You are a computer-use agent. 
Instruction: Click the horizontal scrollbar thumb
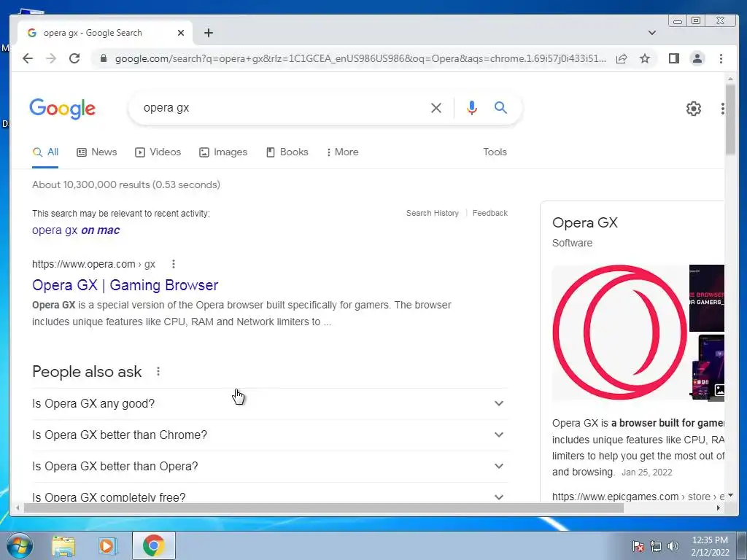(324, 508)
